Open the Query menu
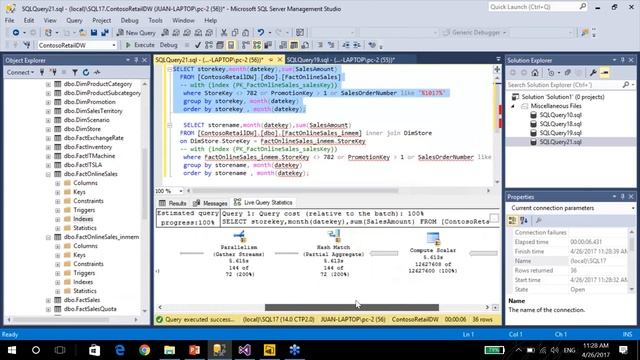The height and width of the screenshot is (360, 640). tap(74, 20)
